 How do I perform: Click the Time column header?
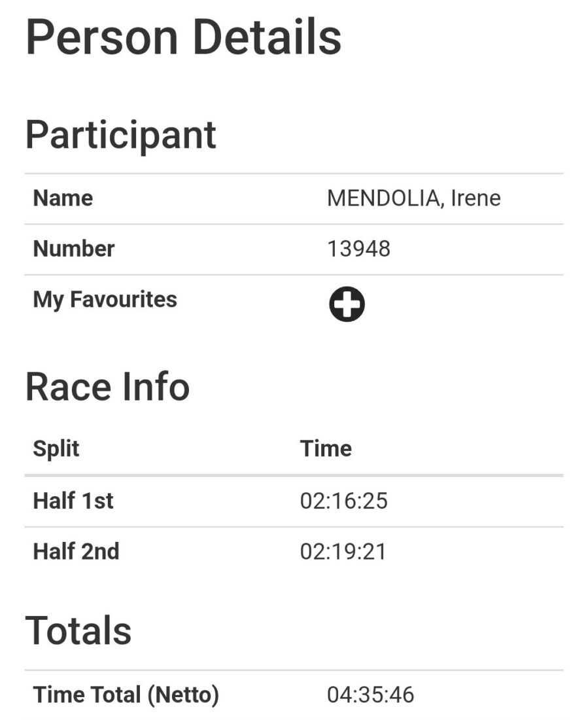click(x=326, y=449)
